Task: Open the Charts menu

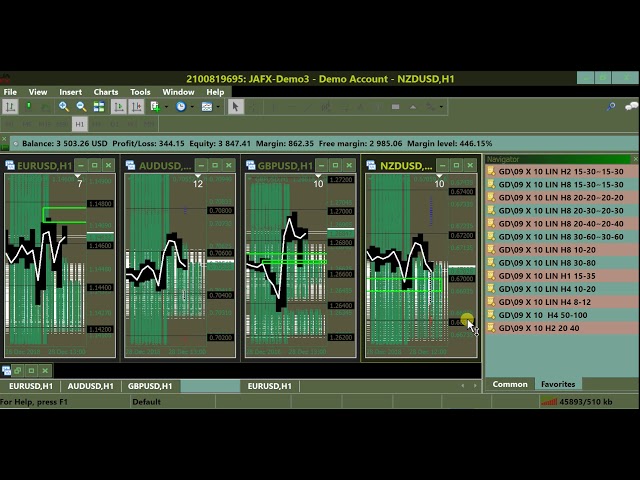Action: coord(105,92)
